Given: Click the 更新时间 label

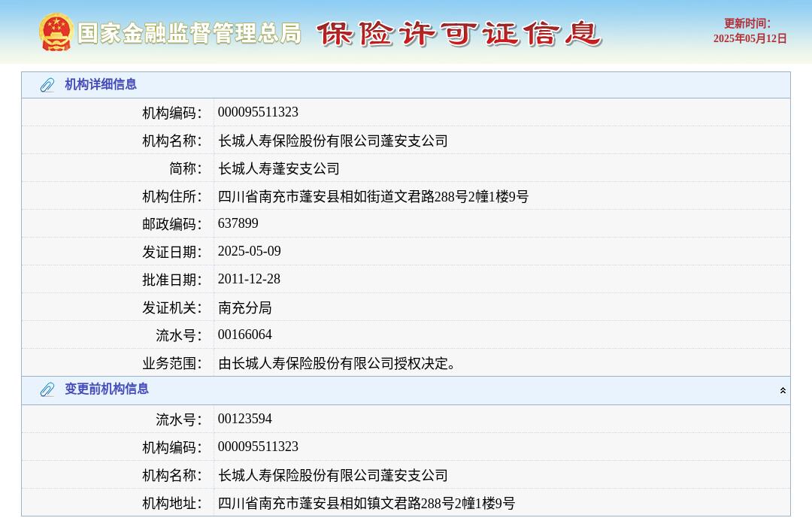Looking at the screenshot, I should coord(747,23).
